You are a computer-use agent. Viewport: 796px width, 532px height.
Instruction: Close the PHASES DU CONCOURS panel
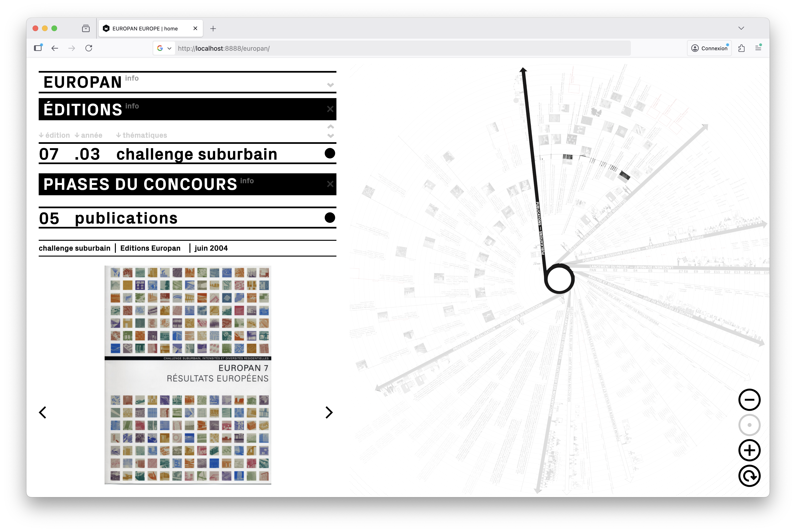(x=330, y=184)
